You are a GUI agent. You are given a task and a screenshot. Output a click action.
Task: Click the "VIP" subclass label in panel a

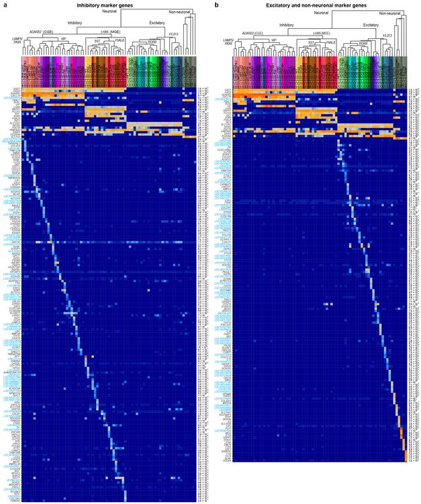[63, 39]
